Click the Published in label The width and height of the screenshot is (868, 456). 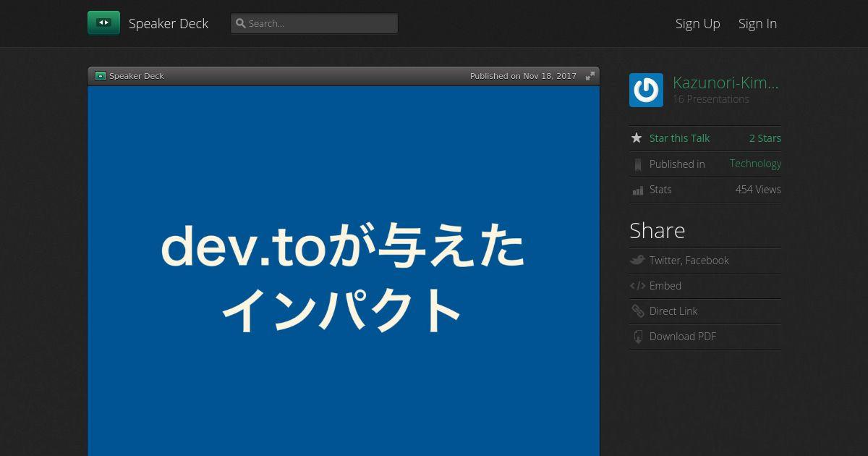[677, 164]
